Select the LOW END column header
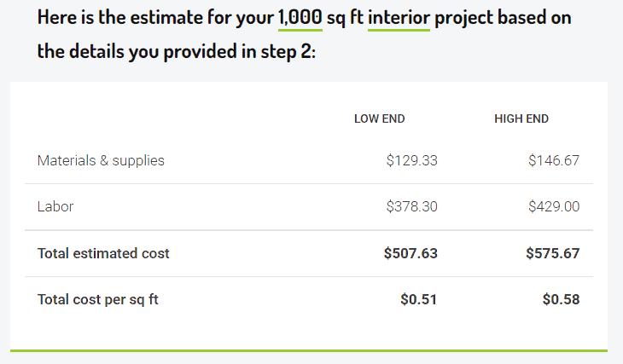623x364 pixels. tap(380, 118)
